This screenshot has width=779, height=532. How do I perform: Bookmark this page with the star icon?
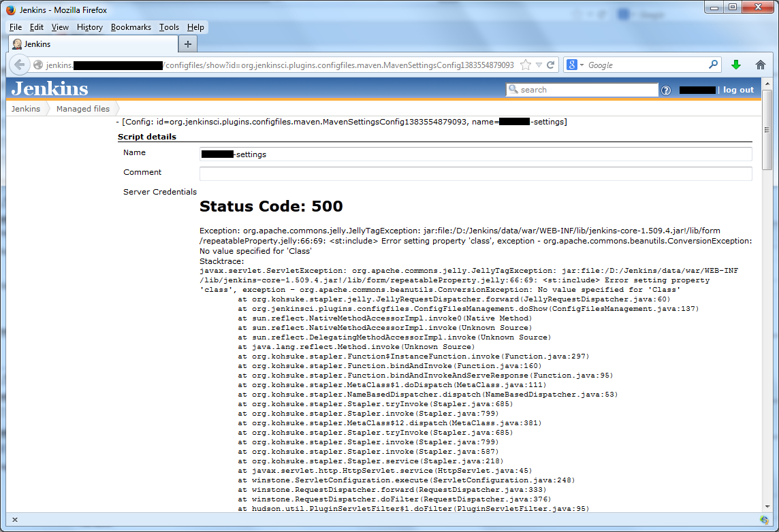coord(525,65)
